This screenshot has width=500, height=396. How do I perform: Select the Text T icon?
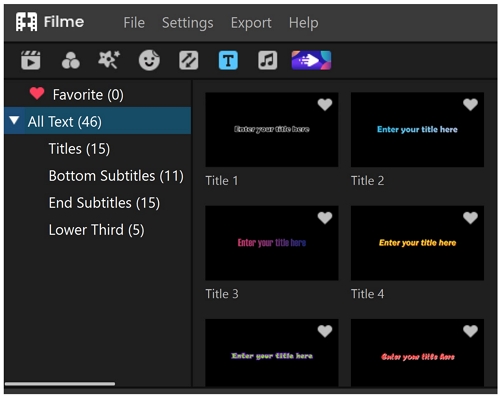pyautogui.click(x=228, y=60)
